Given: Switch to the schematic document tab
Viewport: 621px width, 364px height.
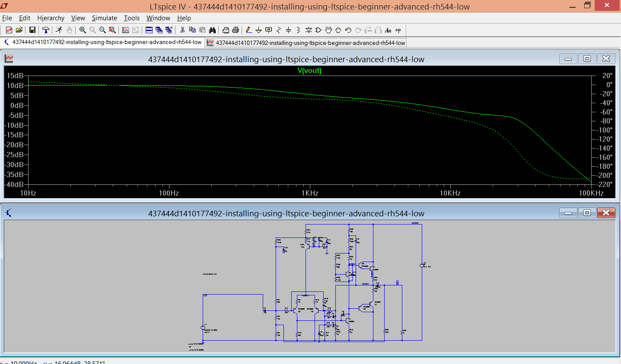Looking at the screenshot, I should 103,42.
